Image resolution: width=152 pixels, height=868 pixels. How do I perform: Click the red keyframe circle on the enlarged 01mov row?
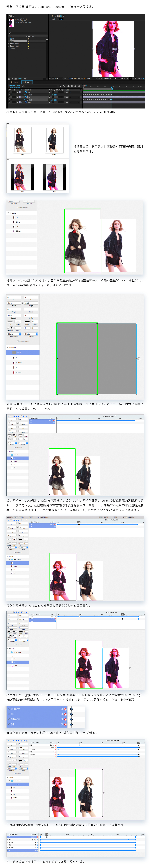coord(65,719)
